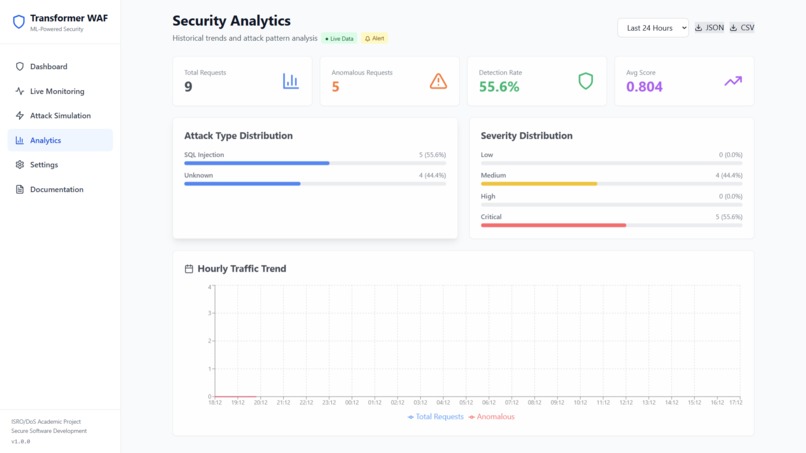Click the Attack Type Distribution heading
Image resolution: width=806 pixels, height=453 pixels.
238,136
